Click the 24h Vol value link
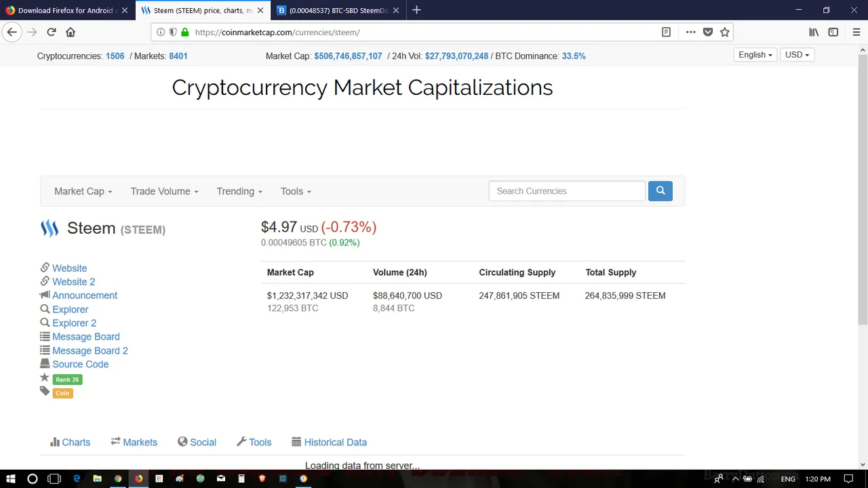The height and width of the screenshot is (488, 868). tap(456, 56)
